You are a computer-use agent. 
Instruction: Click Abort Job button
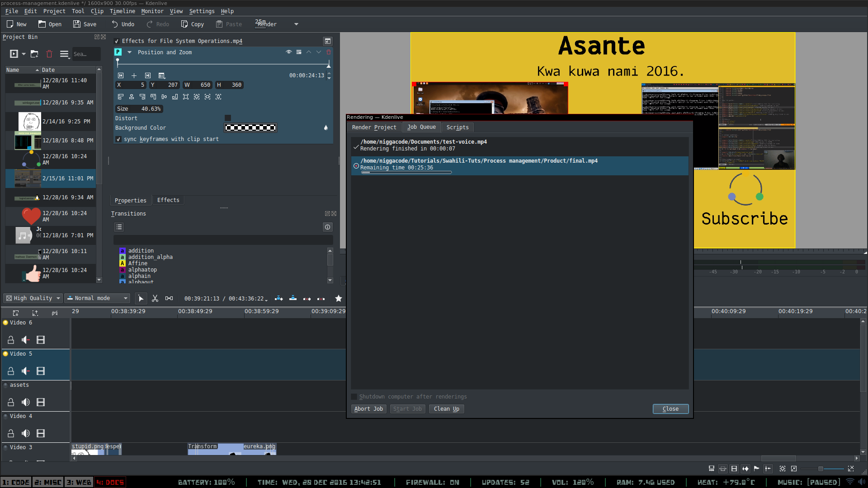pyautogui.click(x=368, y=409)
